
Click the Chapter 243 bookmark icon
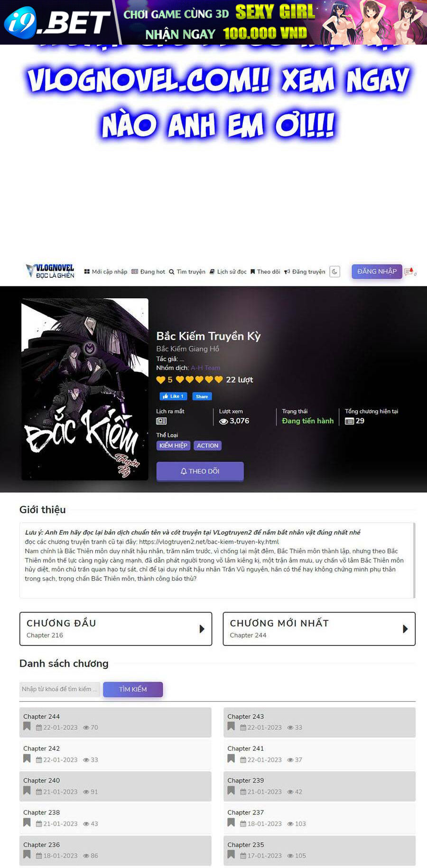(x=231, y=726)
